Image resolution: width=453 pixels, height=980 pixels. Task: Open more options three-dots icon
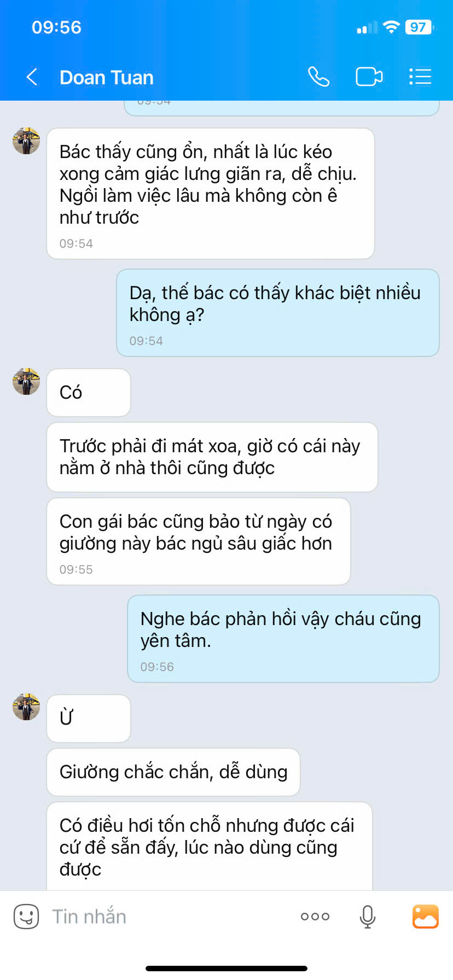315,917
